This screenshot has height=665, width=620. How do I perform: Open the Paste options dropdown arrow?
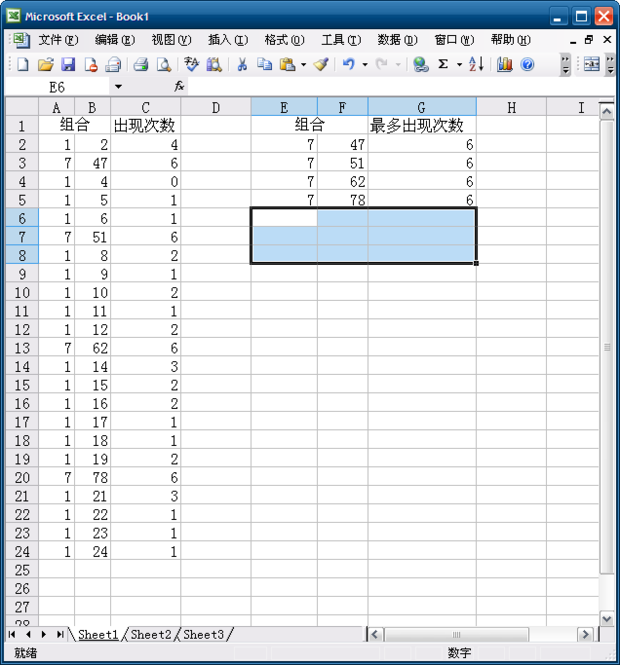303,64
